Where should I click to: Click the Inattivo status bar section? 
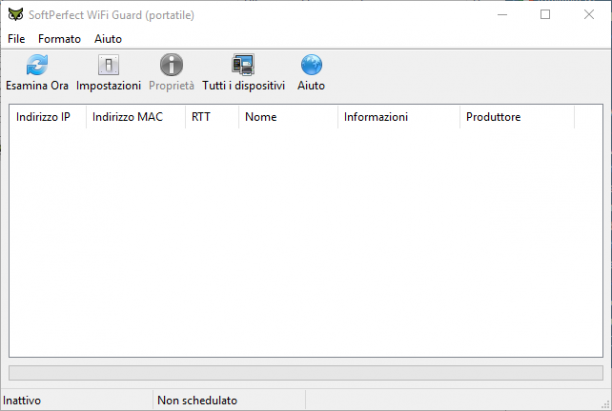[x=77, y=400]
